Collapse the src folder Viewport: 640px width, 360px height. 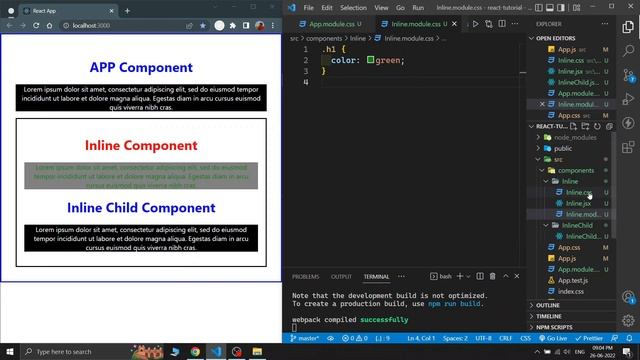tap(538, 159)
